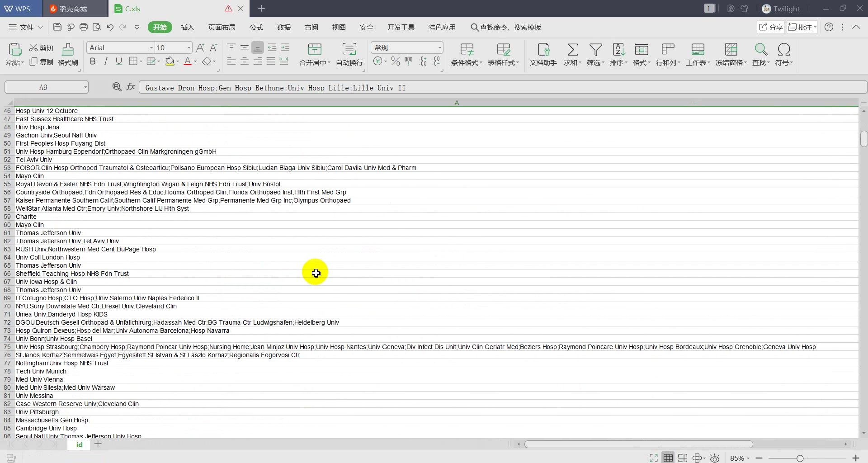Open the 文件 file menu
The image size is (868, 463).
point(26,27)
